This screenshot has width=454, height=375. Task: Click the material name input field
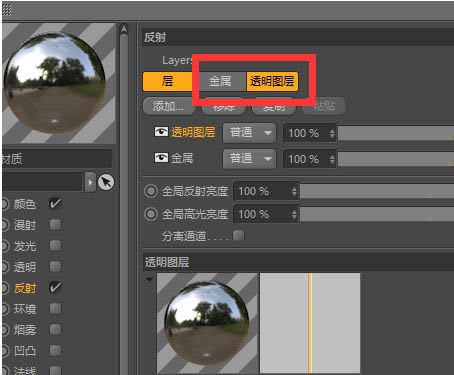pos(42,182)
